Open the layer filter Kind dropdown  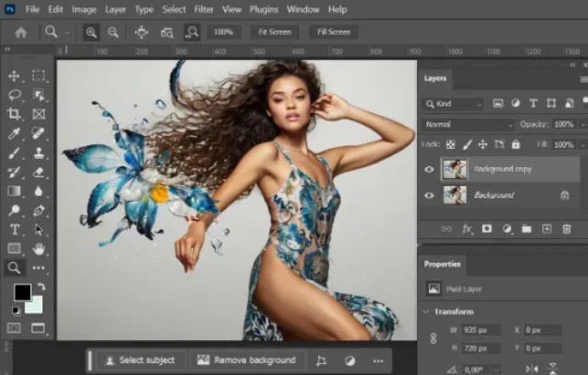(453, 104)
